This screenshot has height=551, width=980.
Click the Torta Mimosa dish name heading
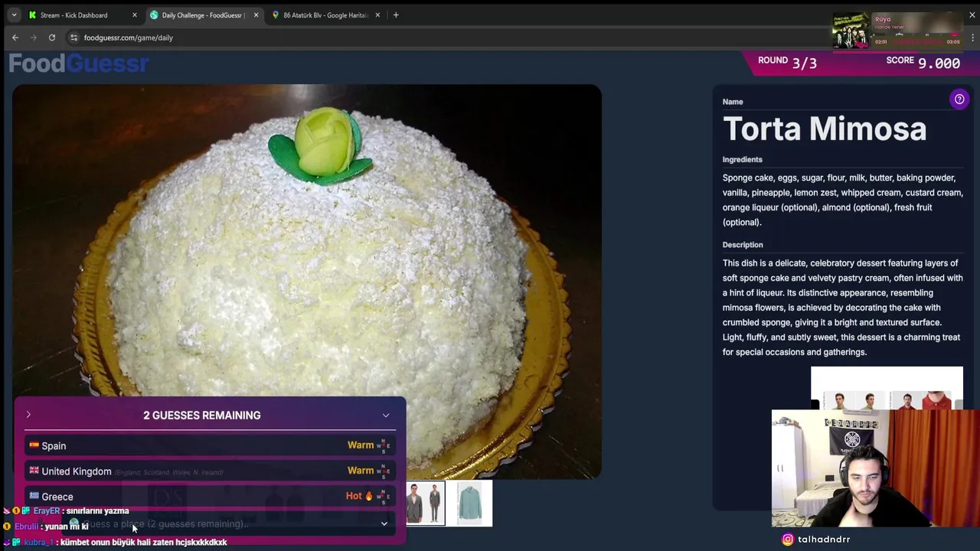tap(825, 129)
